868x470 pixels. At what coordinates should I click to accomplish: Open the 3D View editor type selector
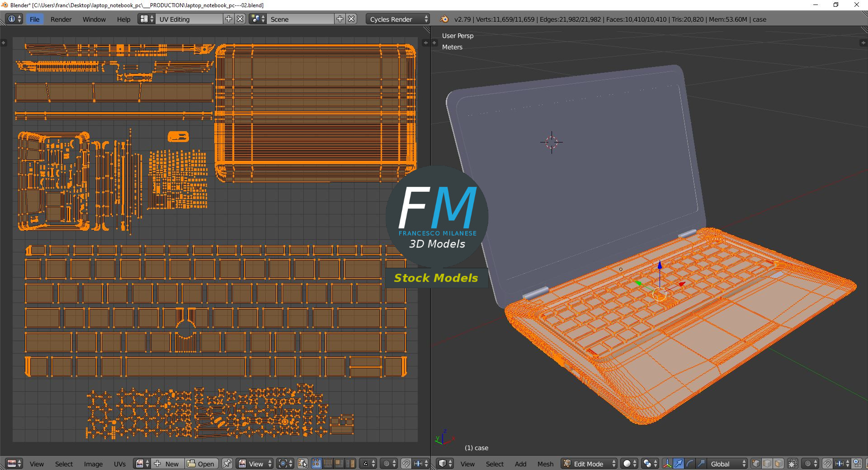[x=445, y=464]
